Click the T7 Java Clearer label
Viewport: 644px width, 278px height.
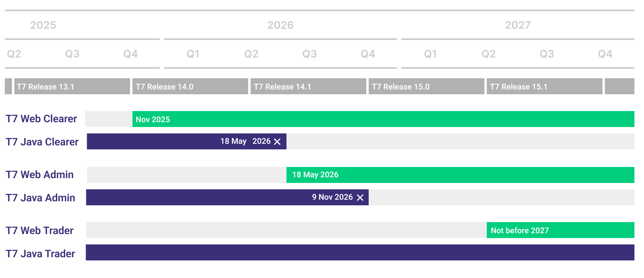point(42,142)
